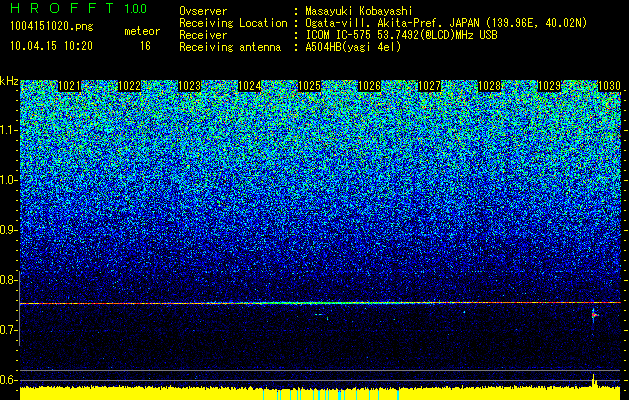The width and height of the screenshot is (629, 400).
Task: Click the observer name Masayuki Kobayashi
Action: pyautogui.click(x=359, y=12)
